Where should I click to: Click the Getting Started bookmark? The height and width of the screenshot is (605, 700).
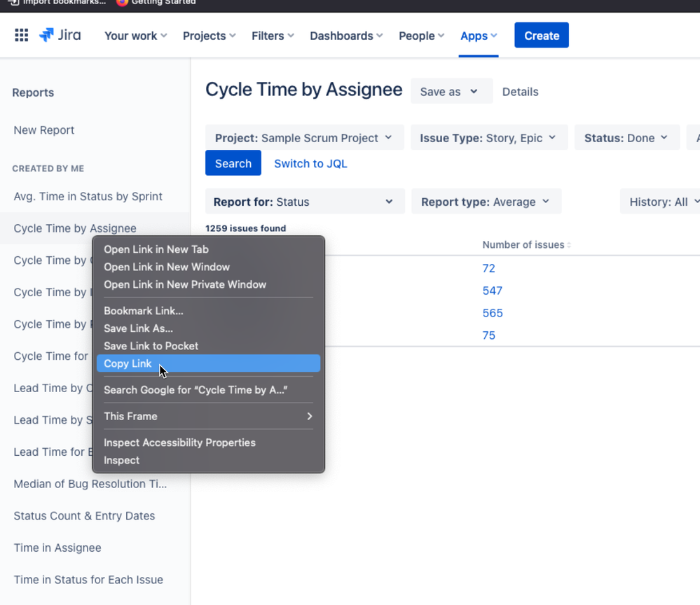[x=156, y=3]
